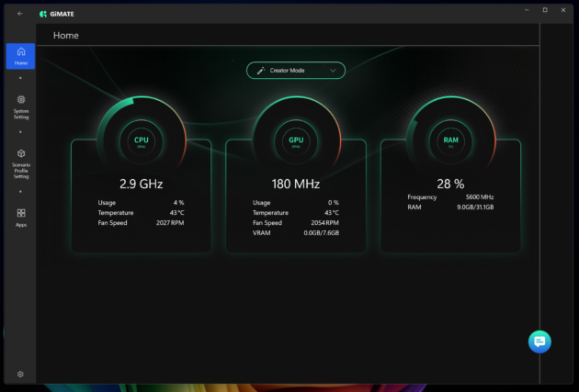Open the chat support bubble
This screenshot has height=392, width=579.
539,342
